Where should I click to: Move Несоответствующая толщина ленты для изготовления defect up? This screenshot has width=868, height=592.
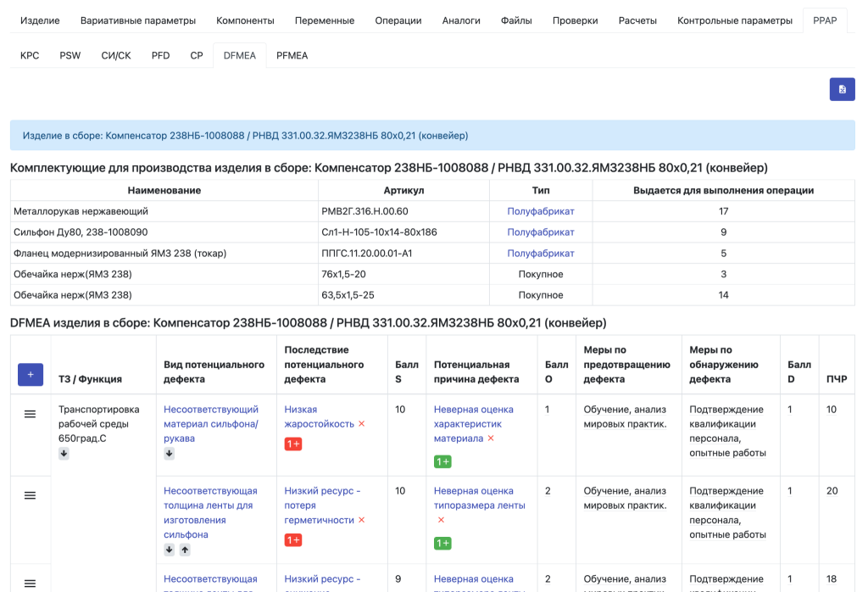point(185,550)
